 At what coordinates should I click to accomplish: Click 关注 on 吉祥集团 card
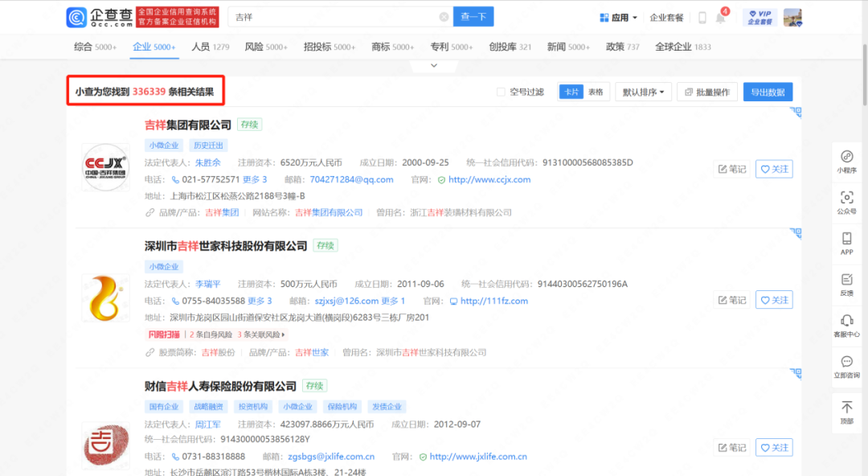[x=774, y=169]
